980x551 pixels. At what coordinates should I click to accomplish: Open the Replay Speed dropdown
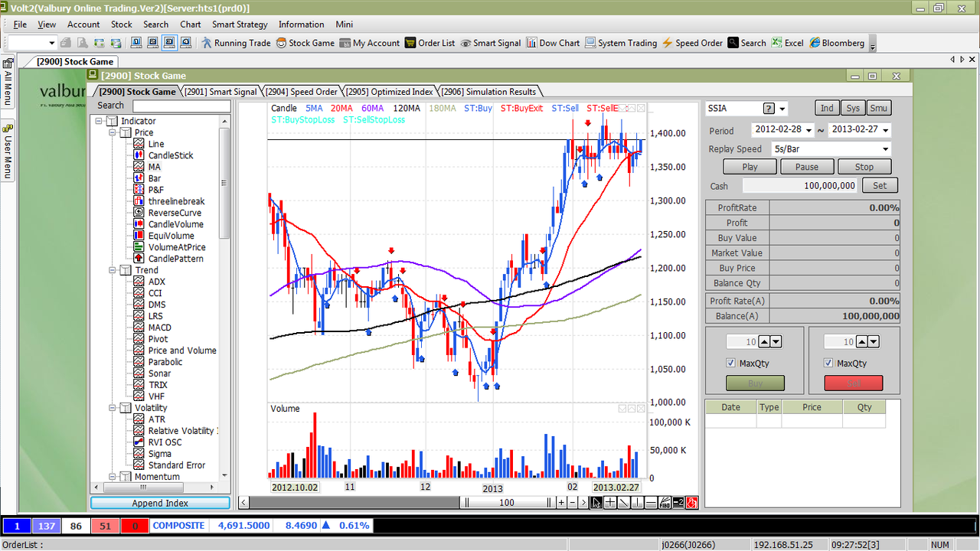885,148
